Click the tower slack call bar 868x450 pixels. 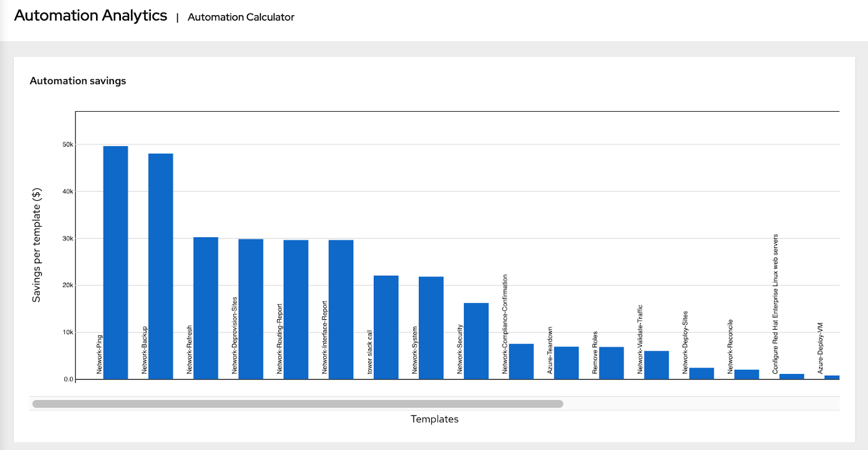386,327
